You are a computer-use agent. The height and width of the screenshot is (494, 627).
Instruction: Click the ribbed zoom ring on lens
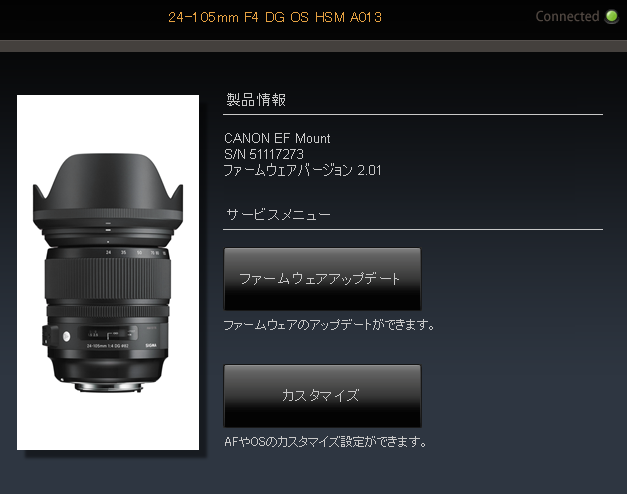tap(108, 278)
